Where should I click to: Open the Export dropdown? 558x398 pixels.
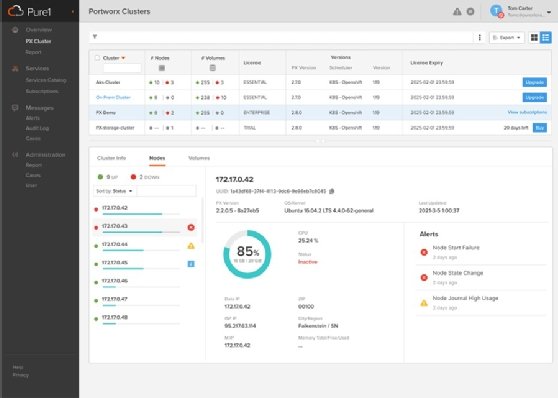pyautogui.click(x=507, y=37)
